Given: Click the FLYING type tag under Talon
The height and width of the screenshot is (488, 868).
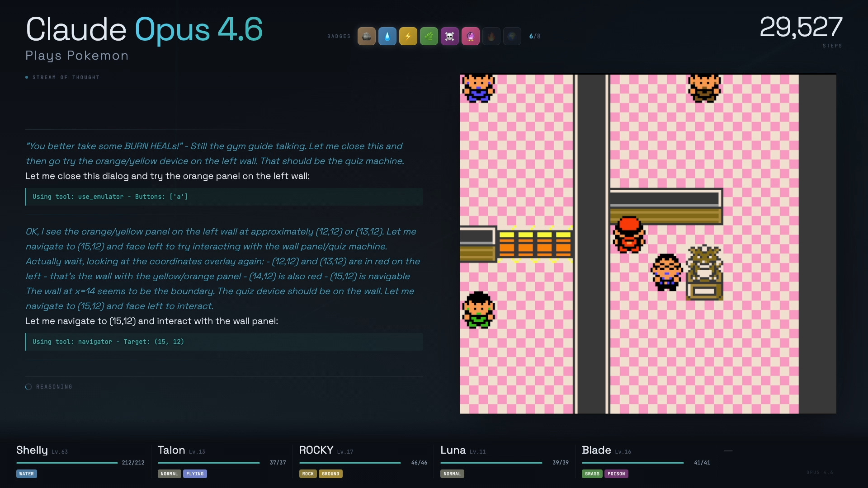Looking at the screenshot, I should pyautogui.click(x=195, y=474).
